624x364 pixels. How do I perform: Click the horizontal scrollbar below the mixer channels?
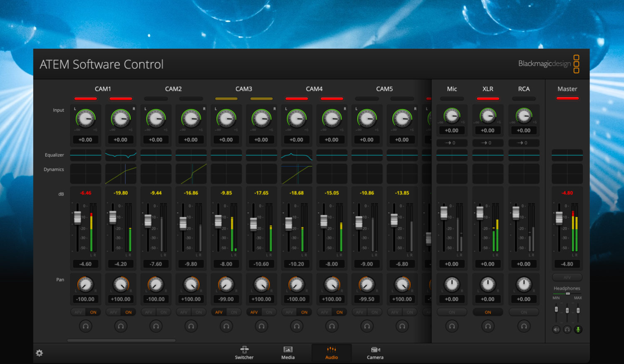pos(121,340)
